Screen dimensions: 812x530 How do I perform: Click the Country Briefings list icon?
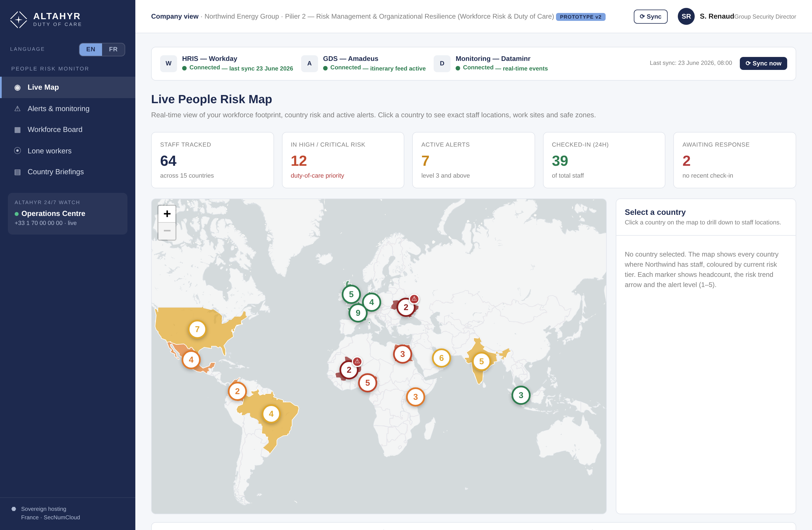tap(17, 172)
